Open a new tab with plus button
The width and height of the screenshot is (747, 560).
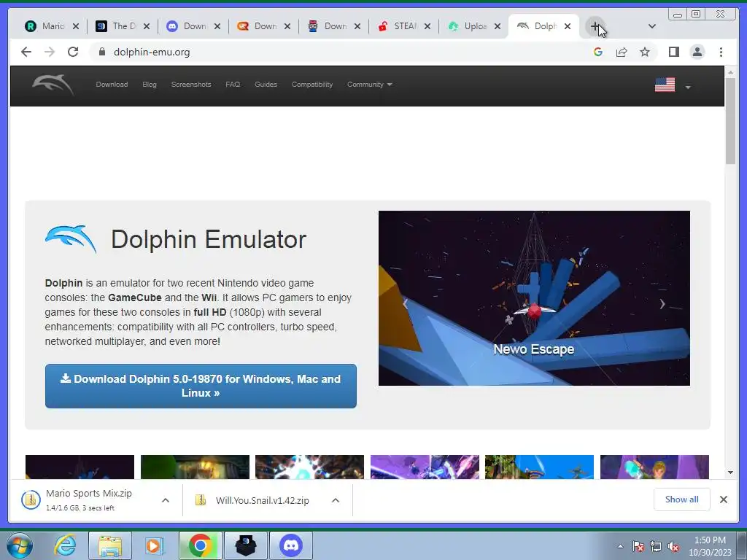595,26
